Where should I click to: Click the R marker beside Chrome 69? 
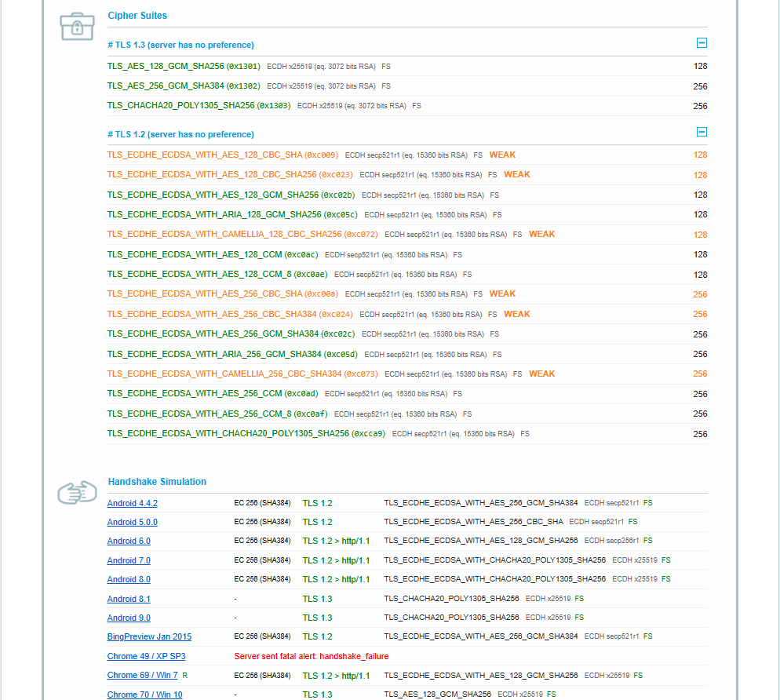(x=185, y=675)
